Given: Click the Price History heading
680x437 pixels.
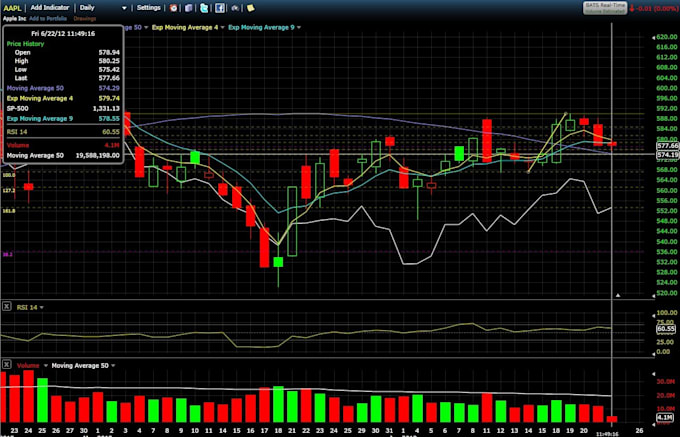Looking at the screenshot, I should [x=25, y=44].
